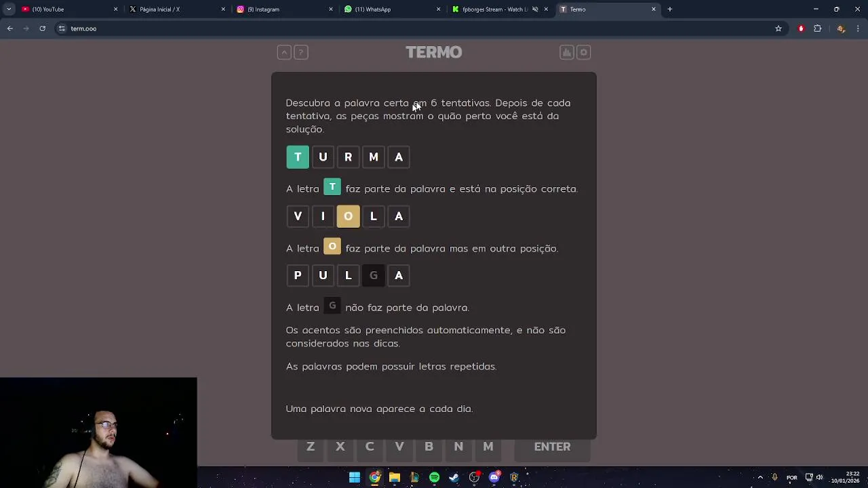Viewport: 868px width, 488px height.
Task: Open Chrome from the taskbar
Action: tap(374, 478)
